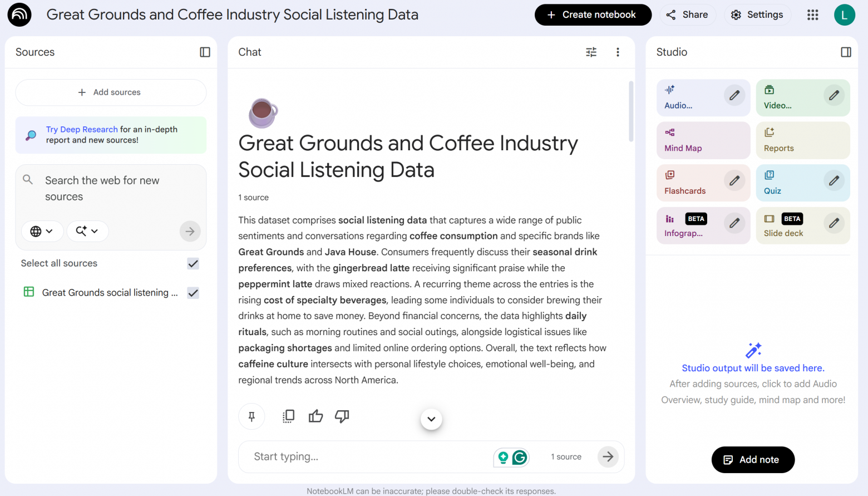Give the summary a thumbs down
868x496 pixels.
(342, 416)
